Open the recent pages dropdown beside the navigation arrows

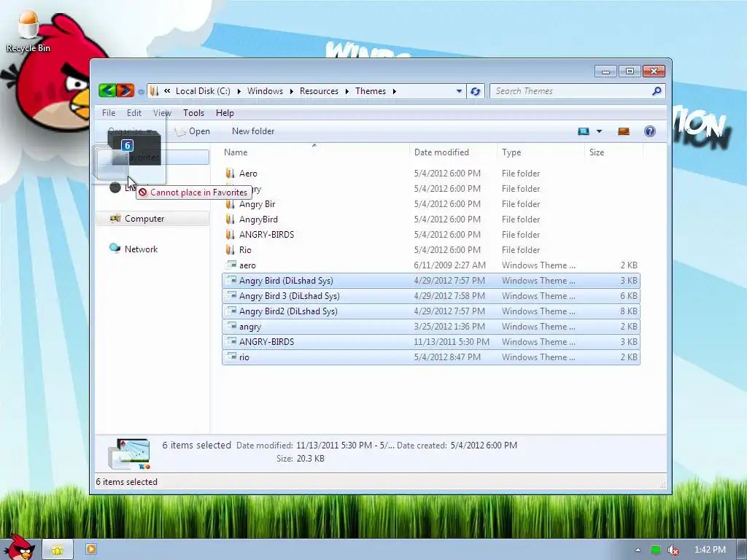coord(141,91)
